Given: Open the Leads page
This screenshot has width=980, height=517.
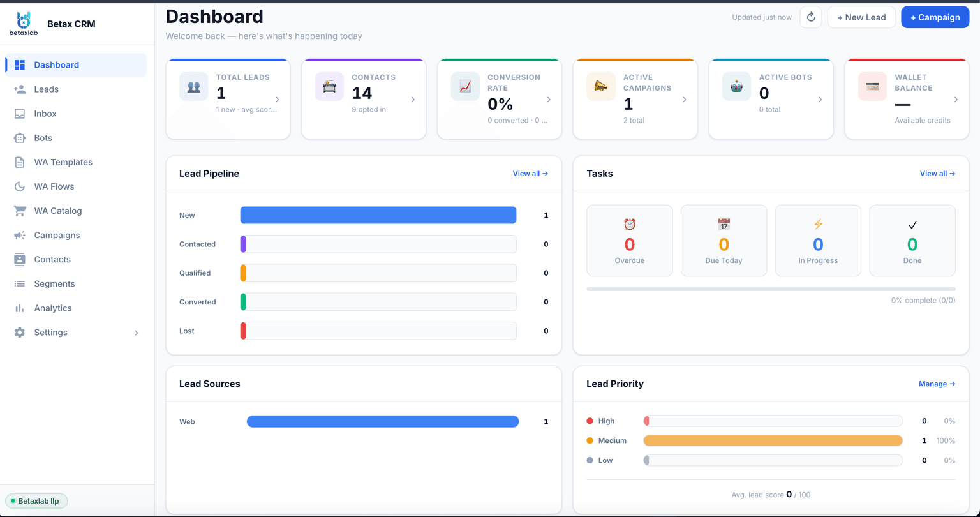Looking at the screenshot, I should [x=76, y=89].
